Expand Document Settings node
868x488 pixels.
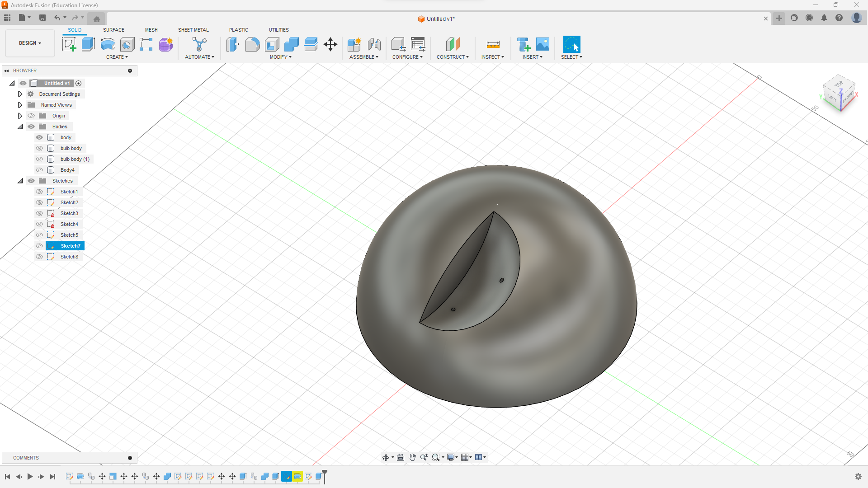coord(20,94)
